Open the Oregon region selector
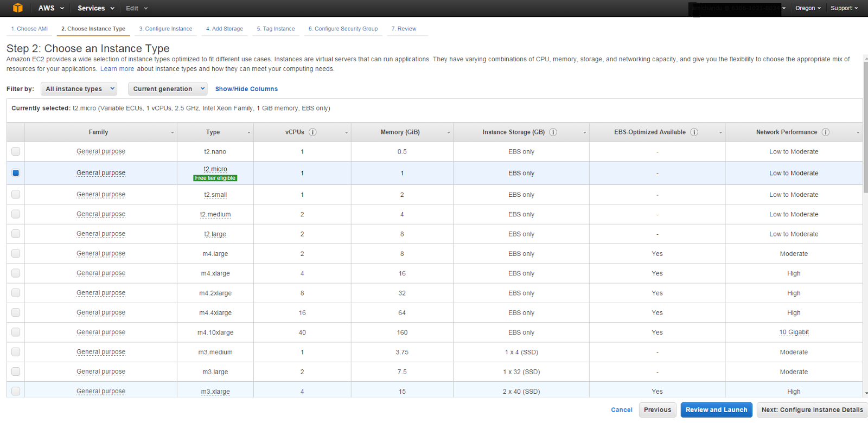 pos(808,8)
